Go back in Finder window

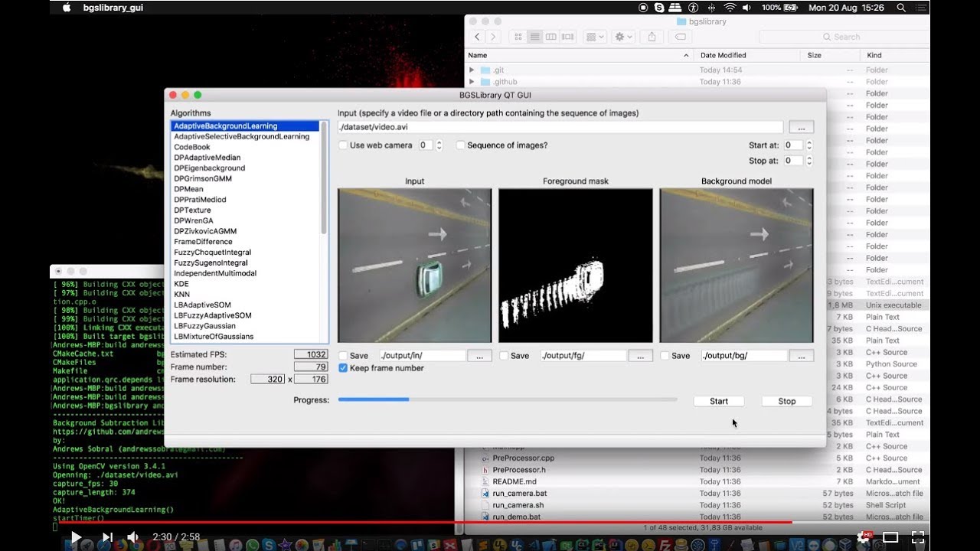point(478,37)
